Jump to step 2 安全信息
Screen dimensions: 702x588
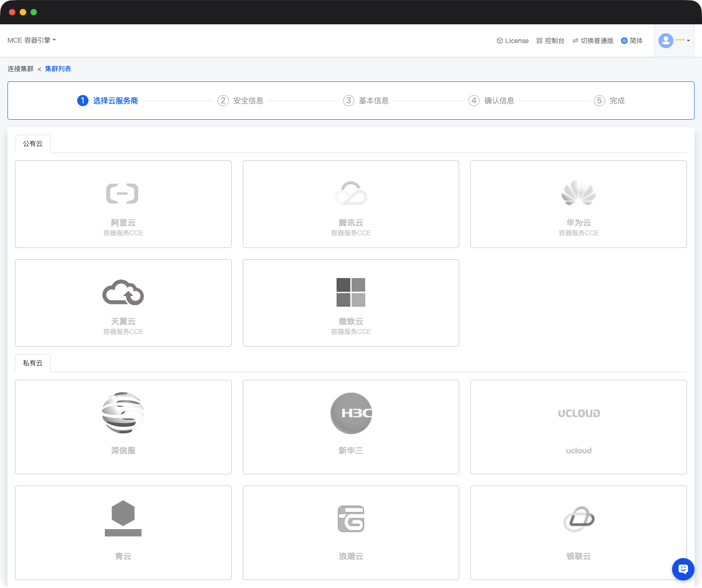[241, 101]
